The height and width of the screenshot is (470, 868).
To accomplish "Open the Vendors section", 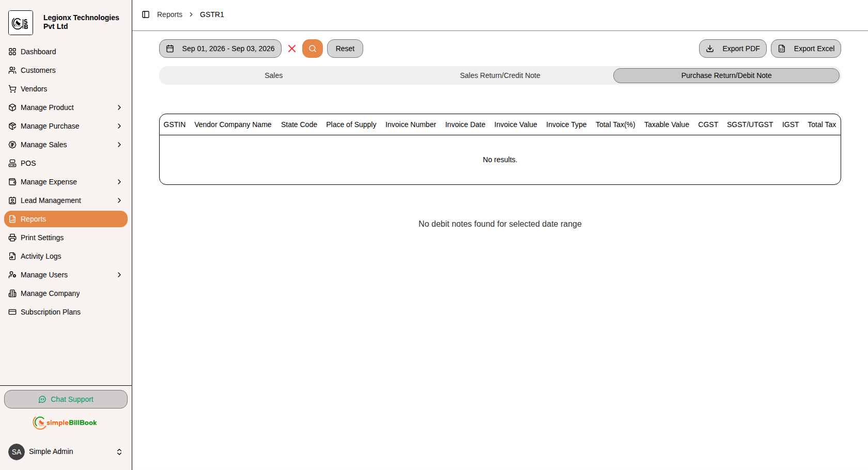I will [x=66, y=89].
